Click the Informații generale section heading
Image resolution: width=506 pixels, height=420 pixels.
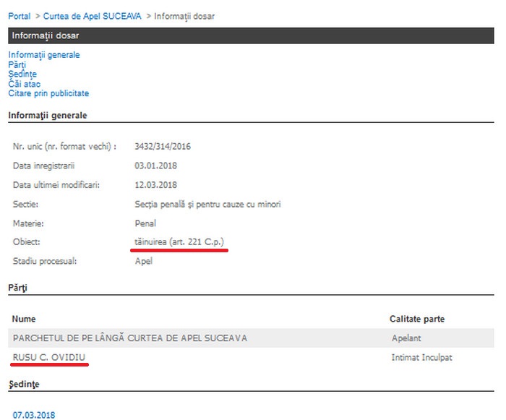[48, 116]
